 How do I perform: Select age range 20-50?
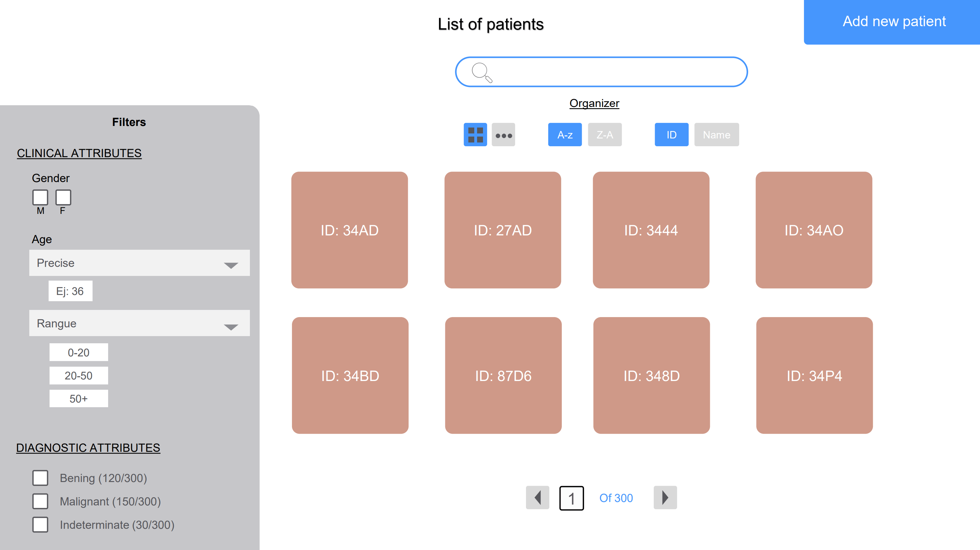tap(78, 375)
